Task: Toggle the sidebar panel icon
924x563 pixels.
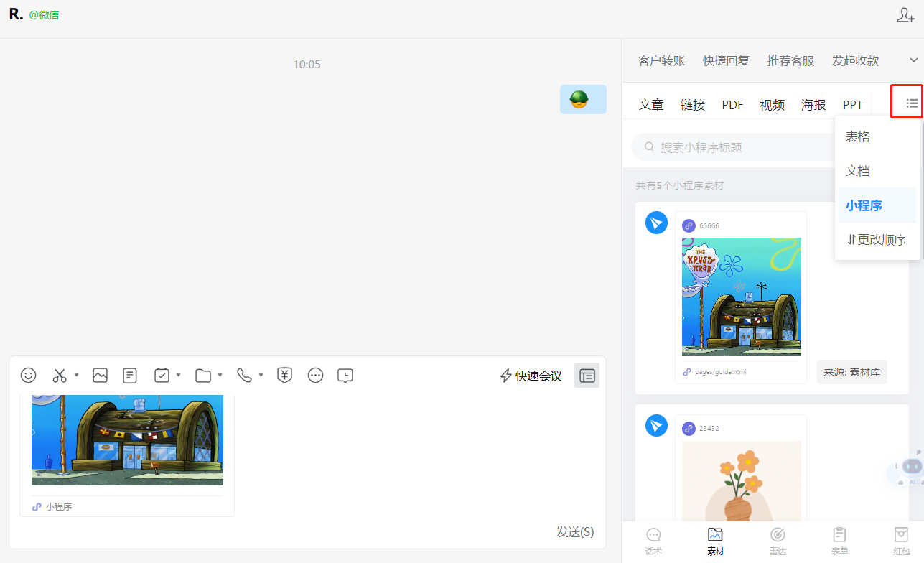Action: pos(587,375)
